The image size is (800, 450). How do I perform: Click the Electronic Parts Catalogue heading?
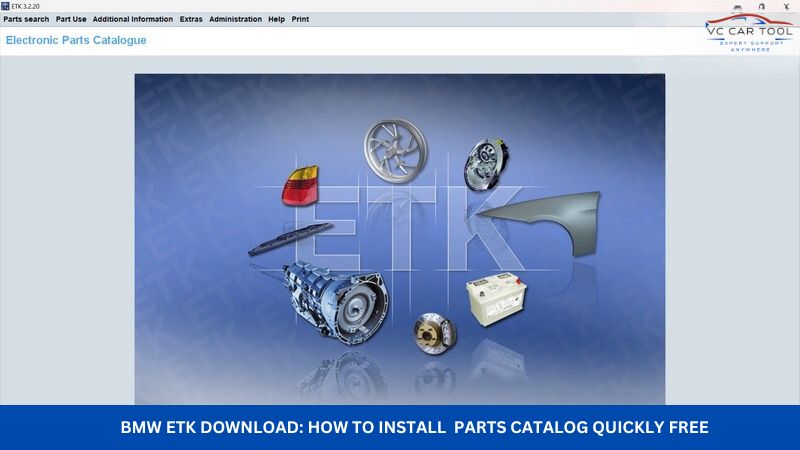(76, 40)
